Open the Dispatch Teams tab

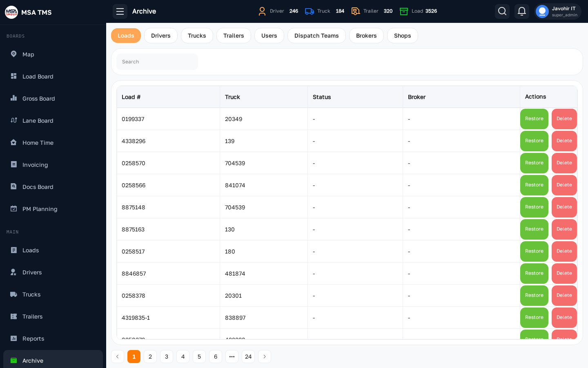tap(316, 36)
